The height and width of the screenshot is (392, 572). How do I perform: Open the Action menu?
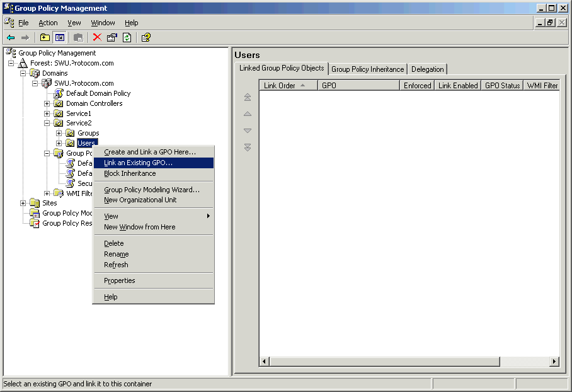[x=48, y=23]
